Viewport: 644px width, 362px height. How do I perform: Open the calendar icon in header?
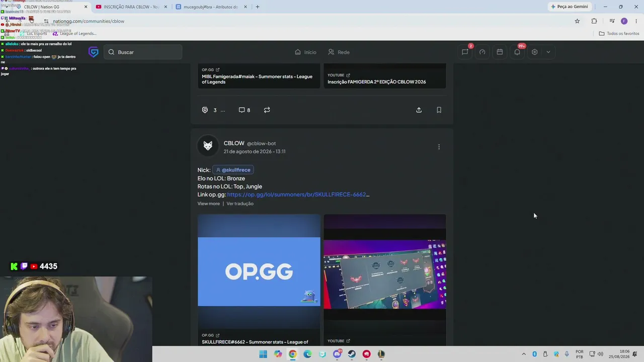pyautogui.click(x=500, y=52)
